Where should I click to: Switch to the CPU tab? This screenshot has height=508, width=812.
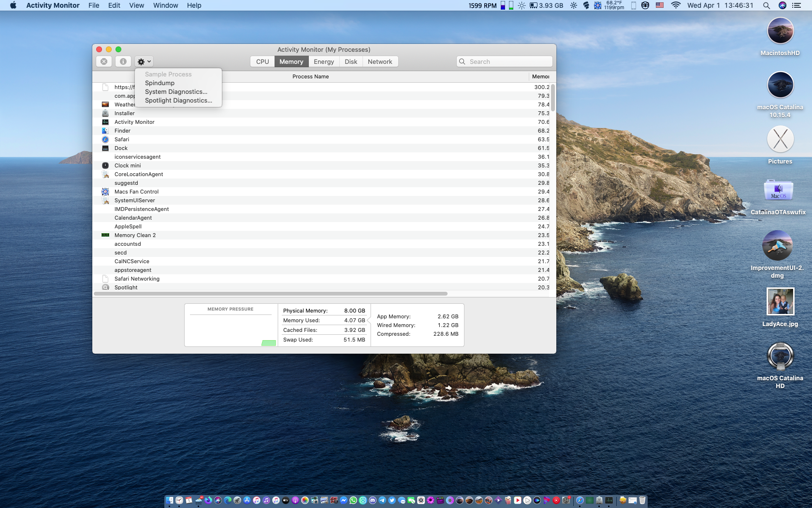262,61
